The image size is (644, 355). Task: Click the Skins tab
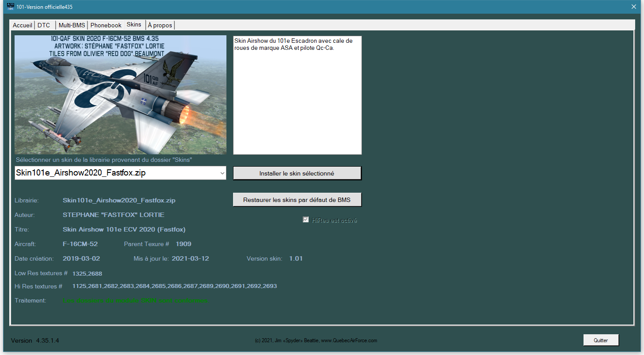(134, 24)
